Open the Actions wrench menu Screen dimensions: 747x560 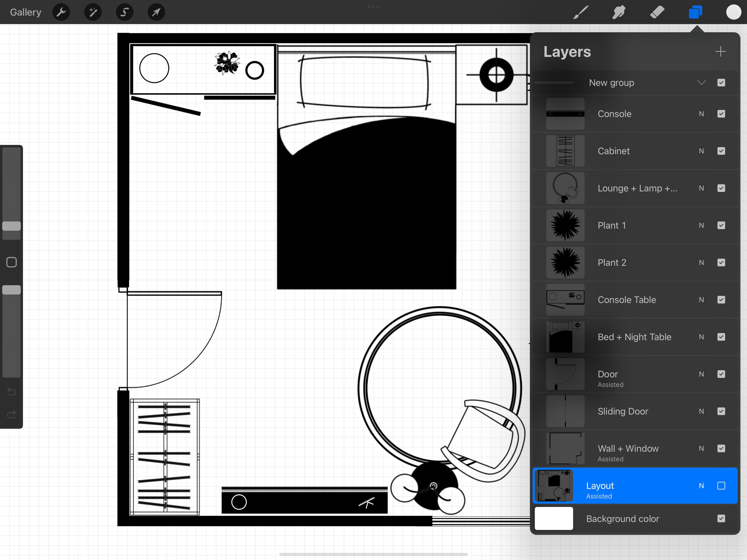coord(61,12)
